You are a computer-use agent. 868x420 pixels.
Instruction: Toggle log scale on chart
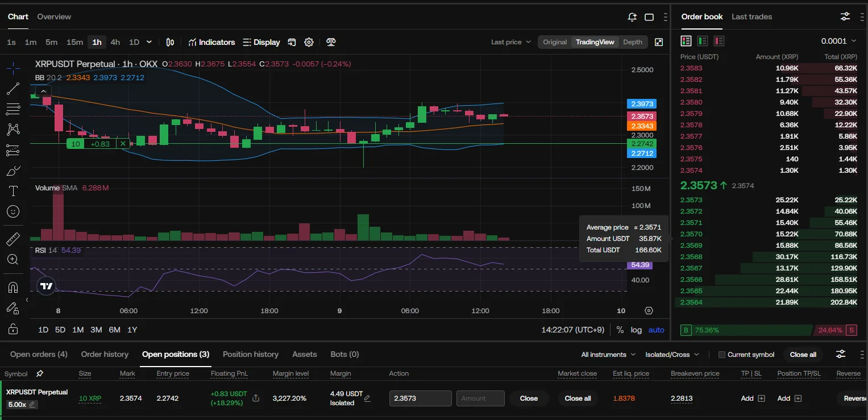[636, 330]
